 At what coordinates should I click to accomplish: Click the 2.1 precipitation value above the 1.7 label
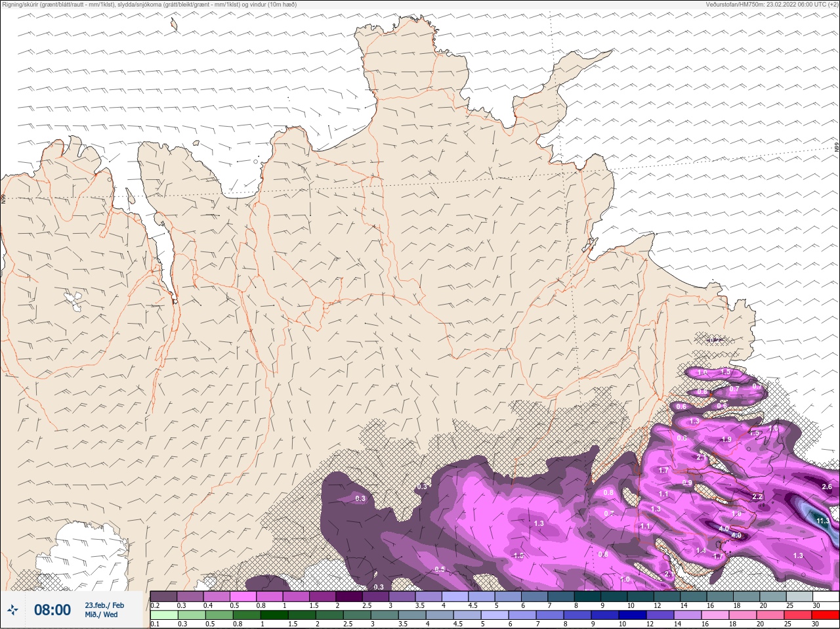point(702,457)
